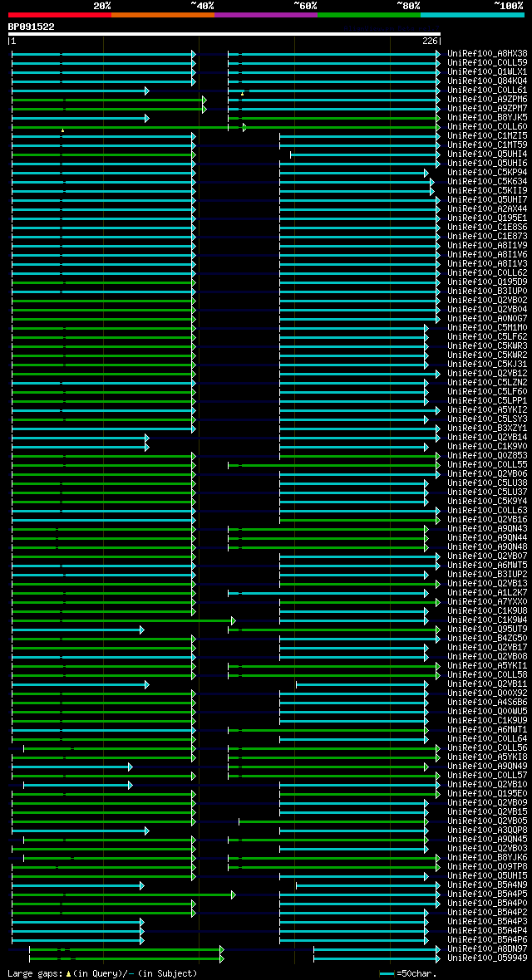Select label UniRef100_Q195E0
This screenshot has width=532, height=980.
tap(488, 793)
